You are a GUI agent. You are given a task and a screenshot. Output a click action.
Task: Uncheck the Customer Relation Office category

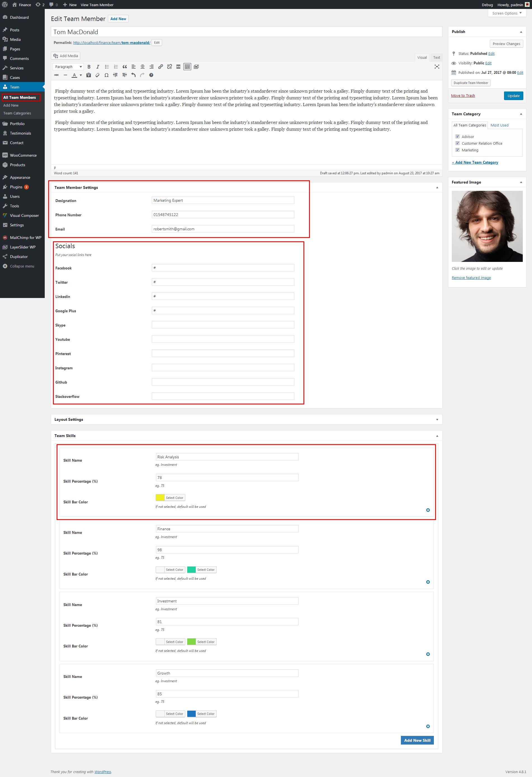click(458, 143)
